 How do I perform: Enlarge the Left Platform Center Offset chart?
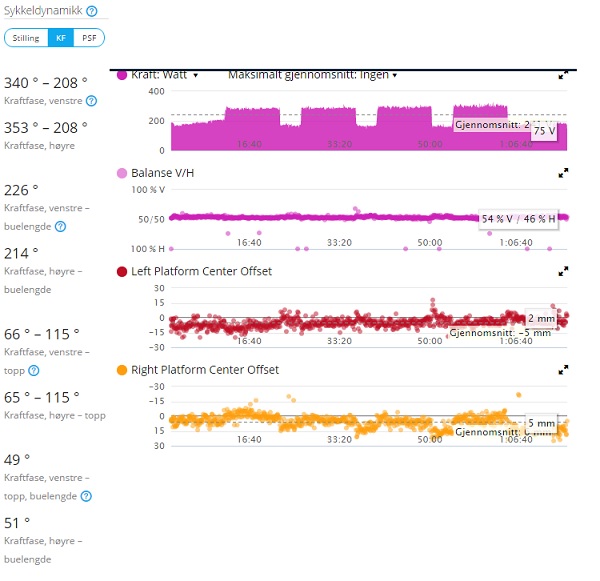click(563, 271)
